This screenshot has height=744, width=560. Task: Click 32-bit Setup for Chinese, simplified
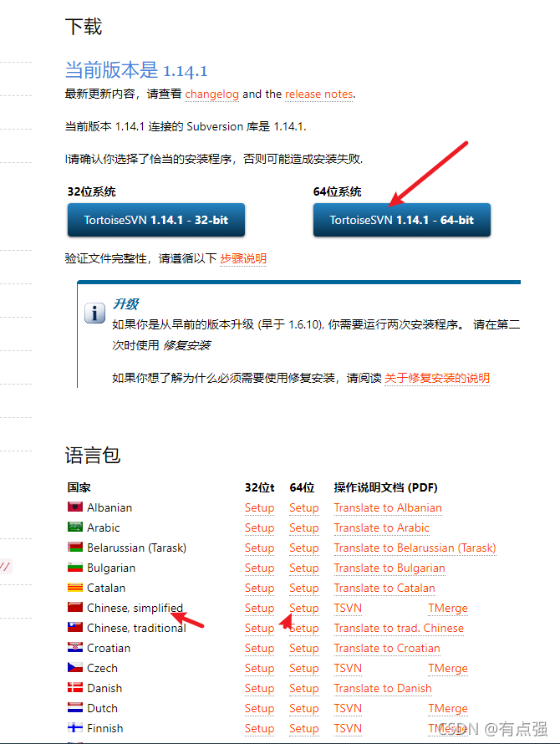(260, 608)
